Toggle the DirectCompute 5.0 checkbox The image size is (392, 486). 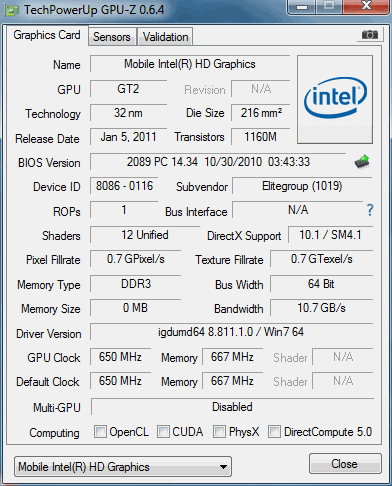(274, 431)
